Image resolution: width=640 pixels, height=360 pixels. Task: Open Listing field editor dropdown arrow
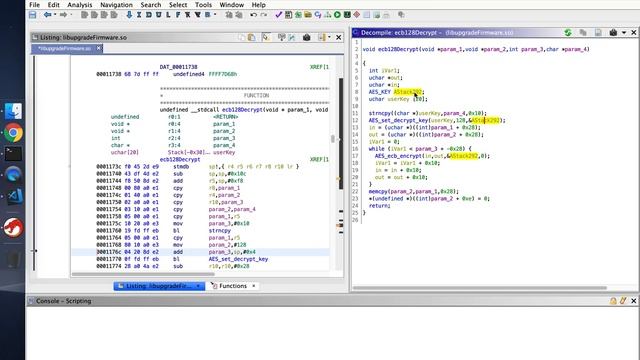pyautogui.click(x=329, y=37)
